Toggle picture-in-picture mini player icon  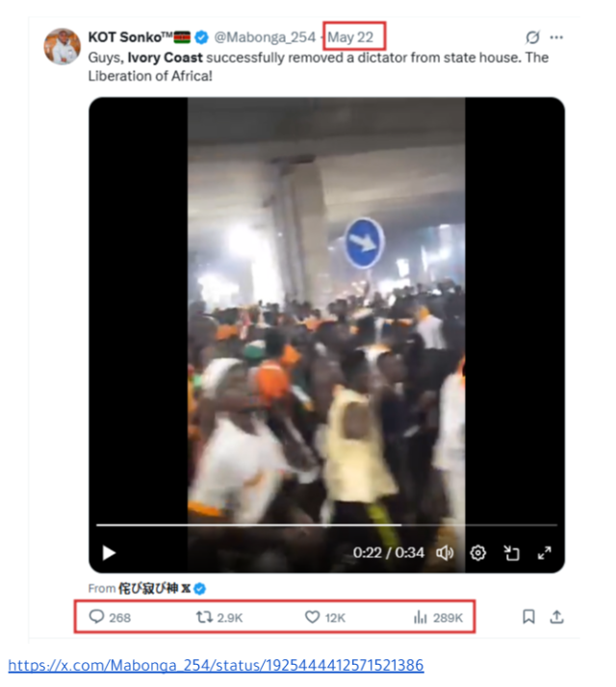[511, 553]
